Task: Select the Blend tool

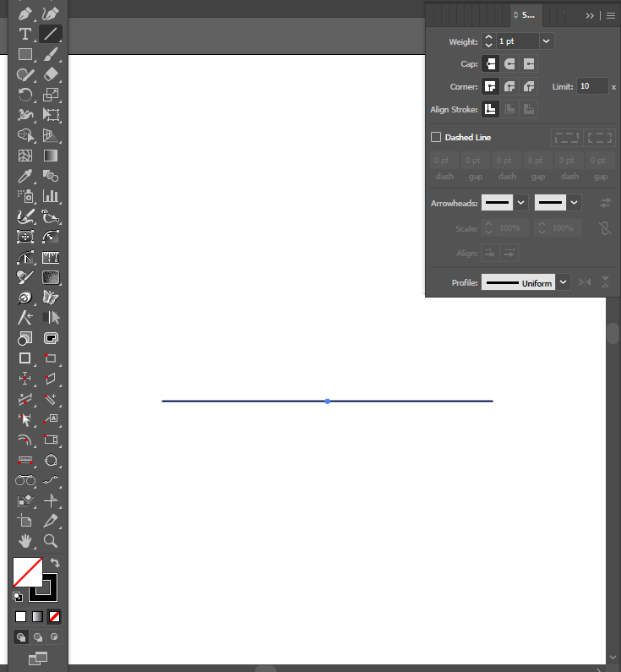Action: 51,176
